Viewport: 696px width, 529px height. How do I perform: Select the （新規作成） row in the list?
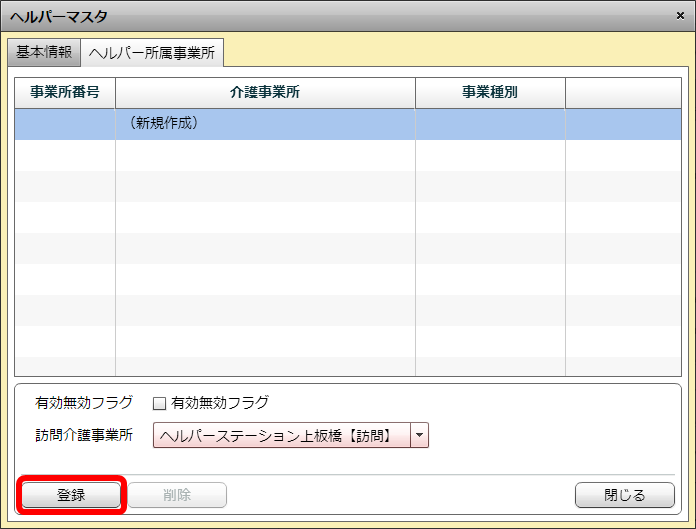click(x=265, y=124)
